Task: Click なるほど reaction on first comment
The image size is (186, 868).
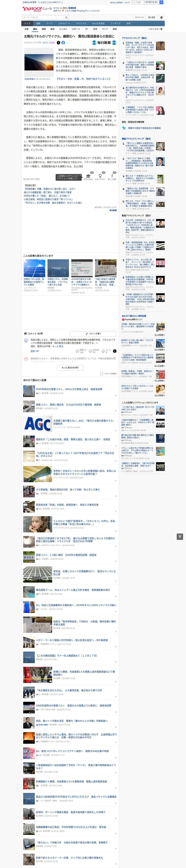Action: pyautogui.click(x=94, y=351)
